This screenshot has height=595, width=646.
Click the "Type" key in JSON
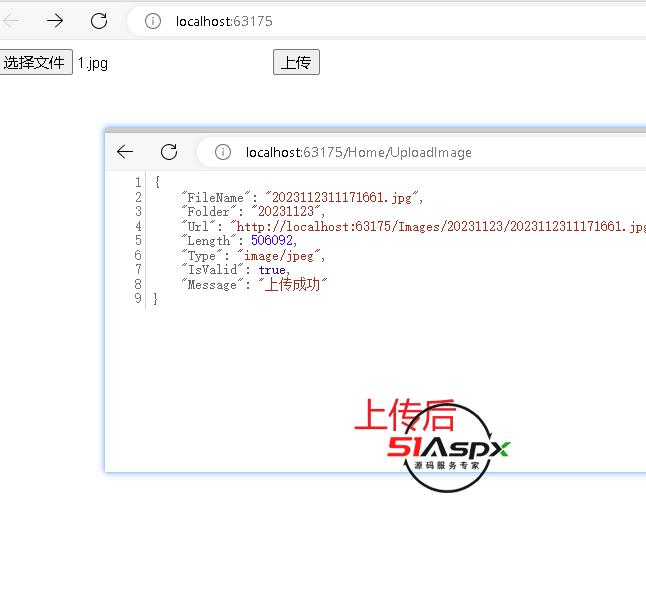(202, 256)
